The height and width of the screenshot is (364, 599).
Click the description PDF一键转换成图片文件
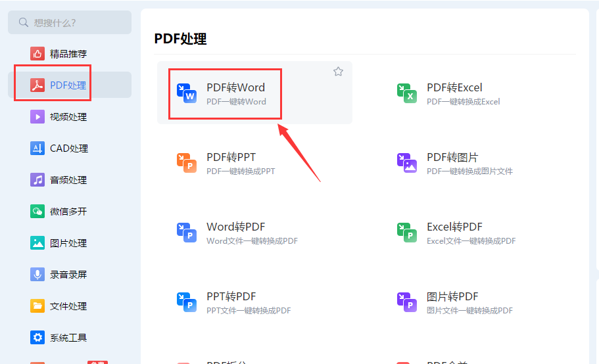tap(469, 171)
